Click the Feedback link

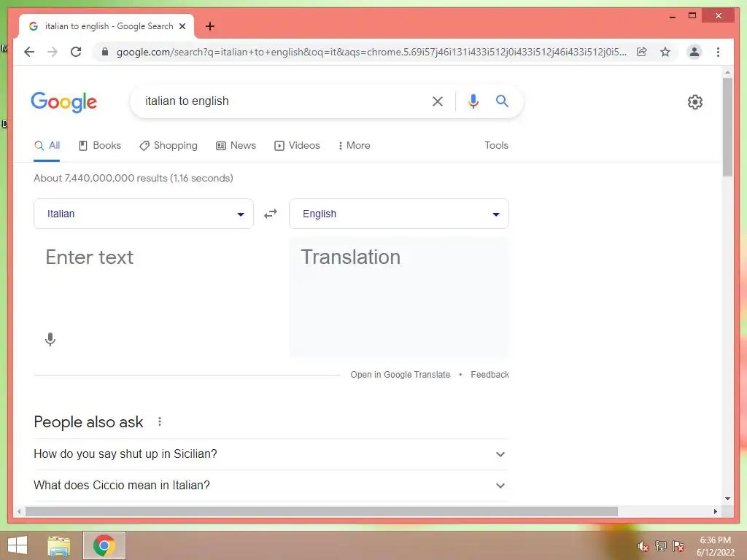(x=489, y=375)
